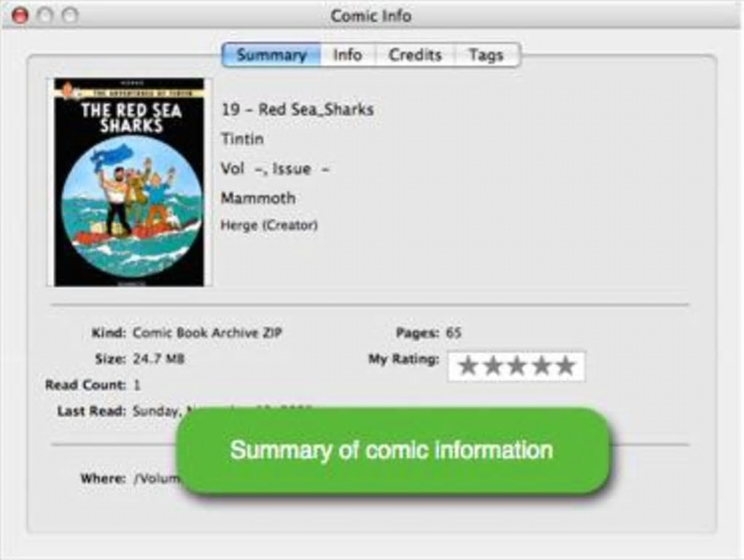
Task: Open the Credits tab
Action: pyautogui.click(x=415, y=55)
